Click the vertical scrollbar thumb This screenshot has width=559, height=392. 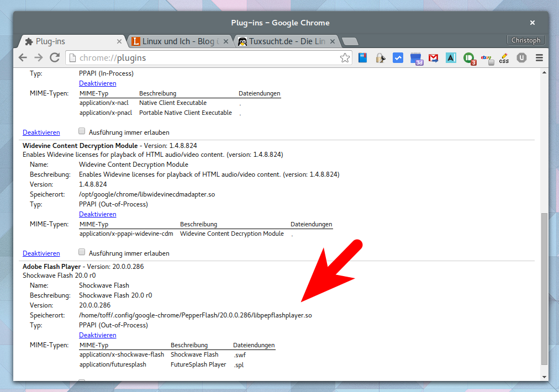click(544, 287)
